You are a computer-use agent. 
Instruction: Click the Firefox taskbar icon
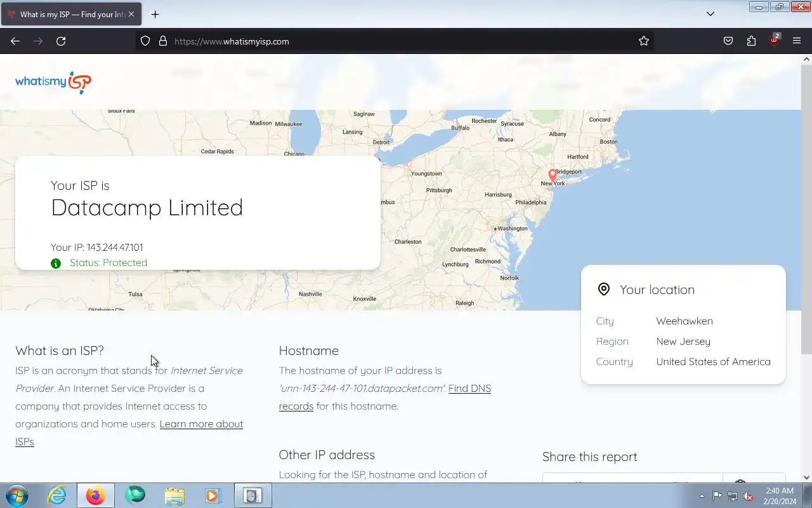(96, 495)
